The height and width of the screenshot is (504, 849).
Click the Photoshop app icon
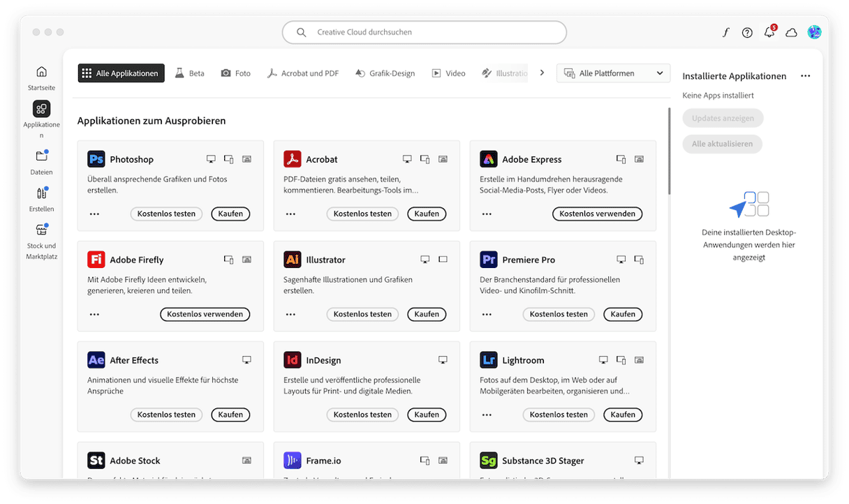point(96,159)
